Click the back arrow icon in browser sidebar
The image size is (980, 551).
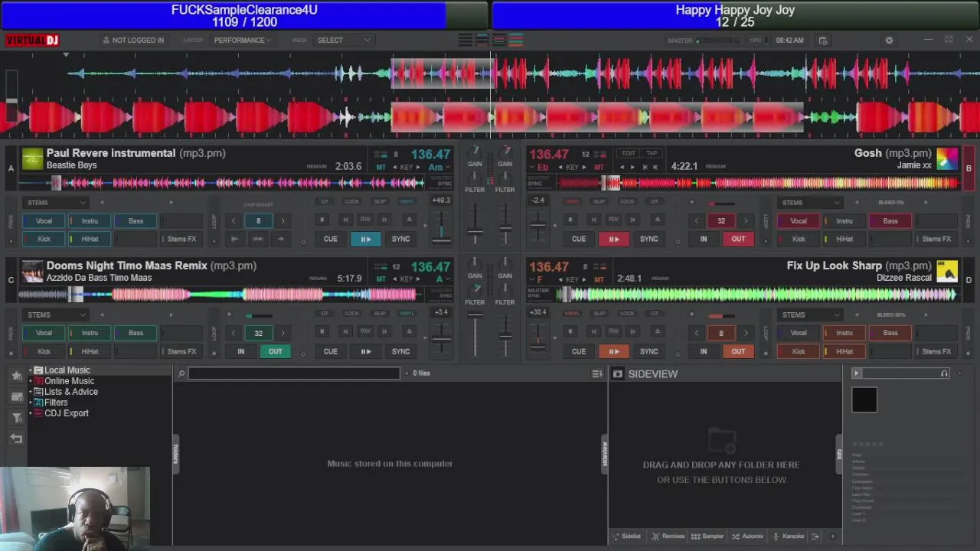click(16, 439)
